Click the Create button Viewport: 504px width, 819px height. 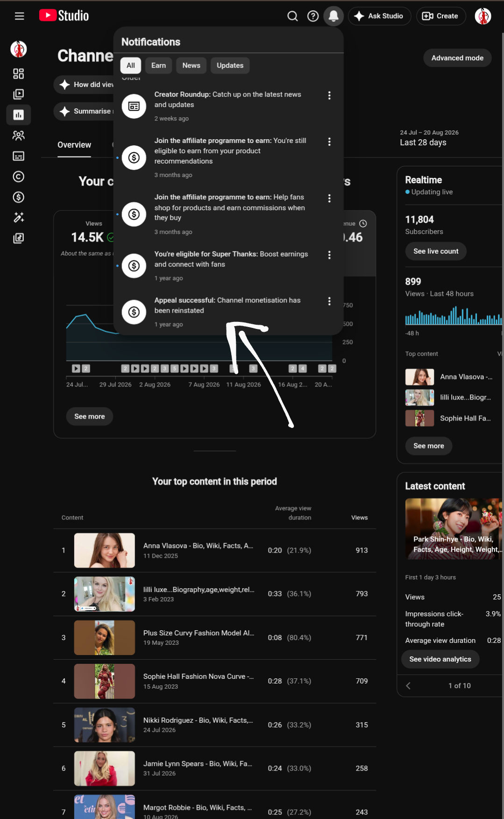coord(440,16)
